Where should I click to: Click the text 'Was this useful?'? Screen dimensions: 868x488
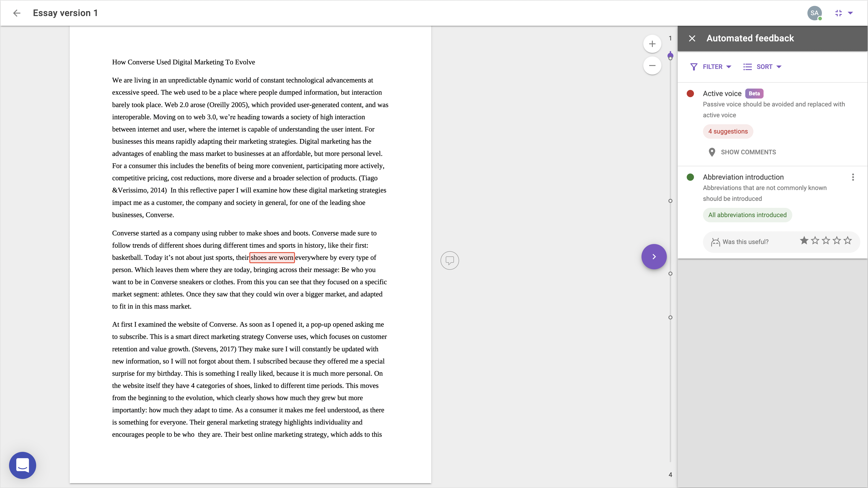745,242
